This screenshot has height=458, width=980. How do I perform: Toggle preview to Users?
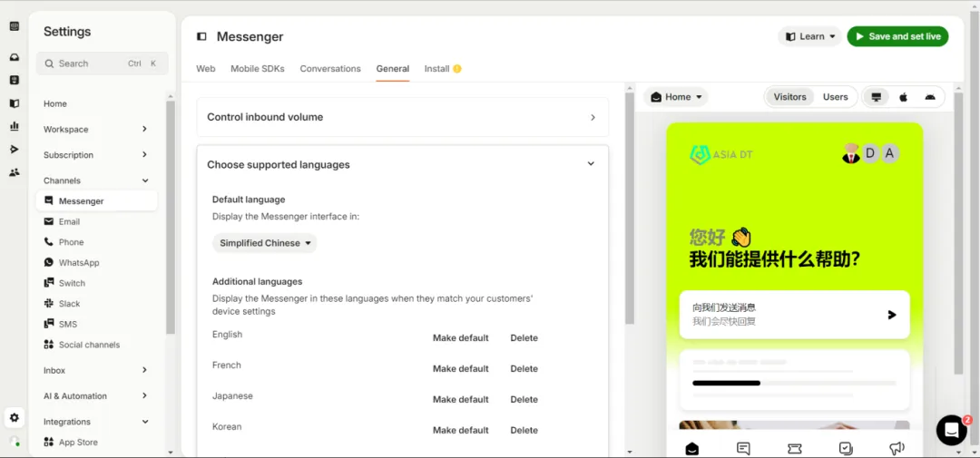point(835,97)
